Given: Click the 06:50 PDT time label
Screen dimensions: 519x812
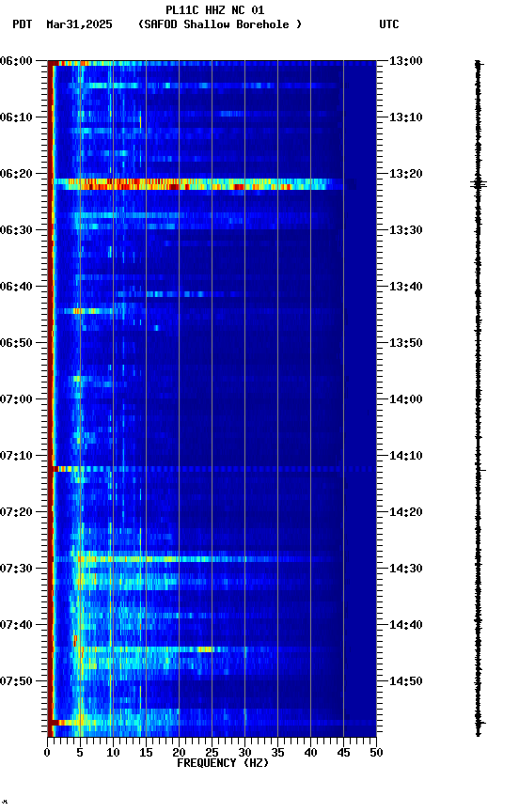Looking at the screenshot, I should point(16,343).
